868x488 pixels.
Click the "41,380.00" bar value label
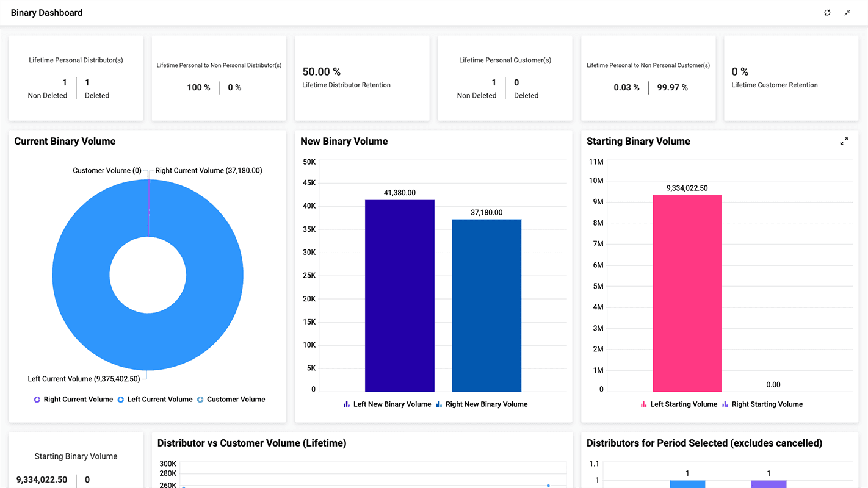click(400, 193)
